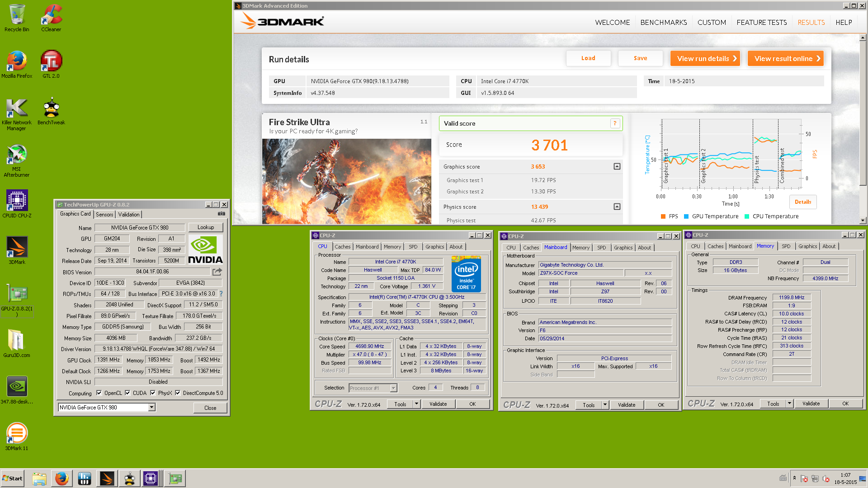Viewport: 868px width, 488px height.
Task: Click the Save button in Run details
Action: pos(640,58)
